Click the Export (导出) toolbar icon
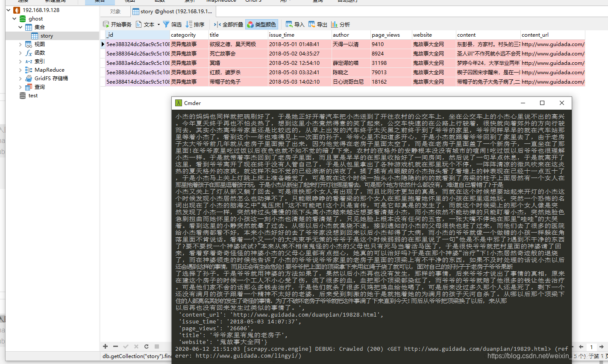This screenshot has height=364, width=608. click(312, 24)
